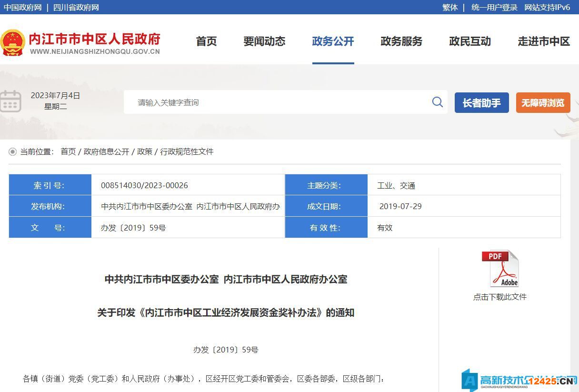Click the national emblem site logo
This screenshot has height=392, width=579.
(x=13, y=43)
